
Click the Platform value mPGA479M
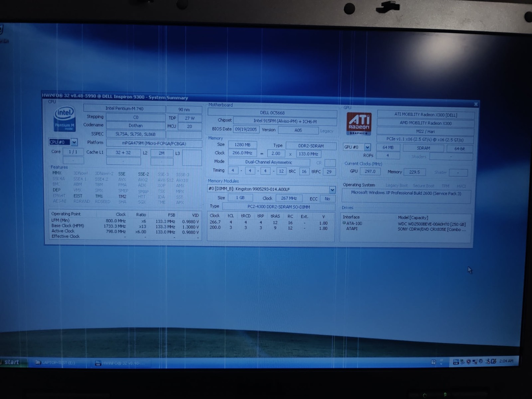tap(154, 144)
